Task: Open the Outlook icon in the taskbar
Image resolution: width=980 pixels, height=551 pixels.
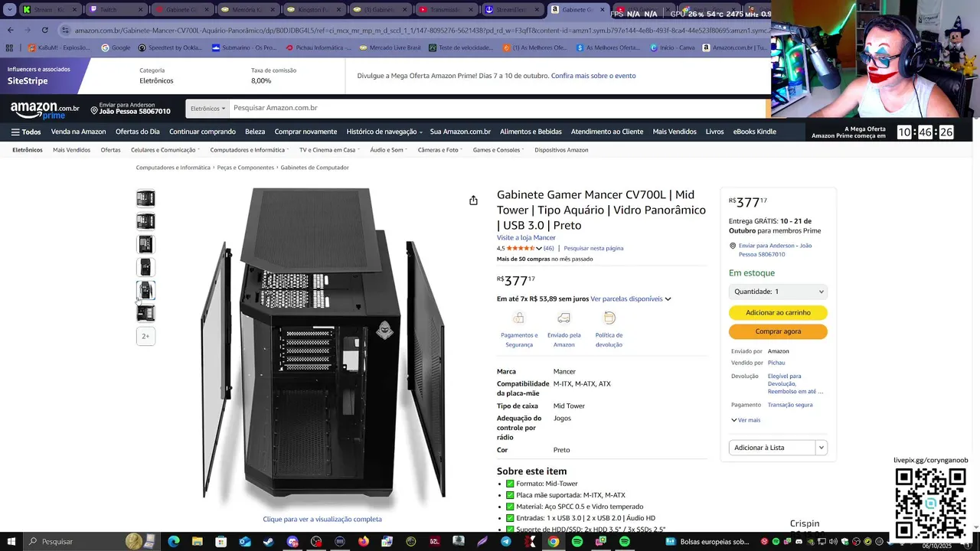Action: (x=245, y=541)
